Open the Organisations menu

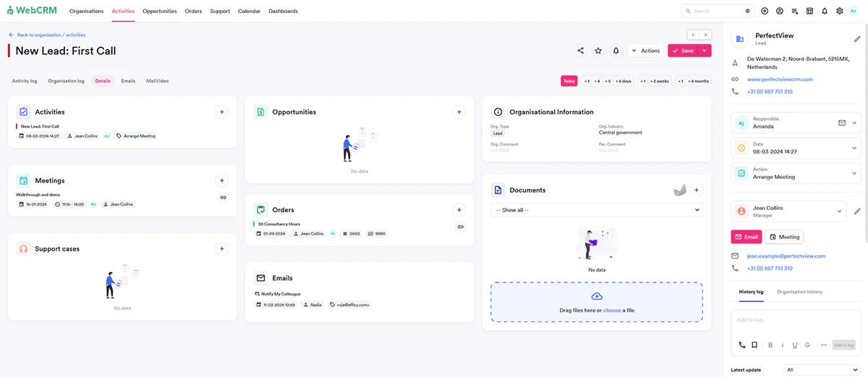click(87, 11)
